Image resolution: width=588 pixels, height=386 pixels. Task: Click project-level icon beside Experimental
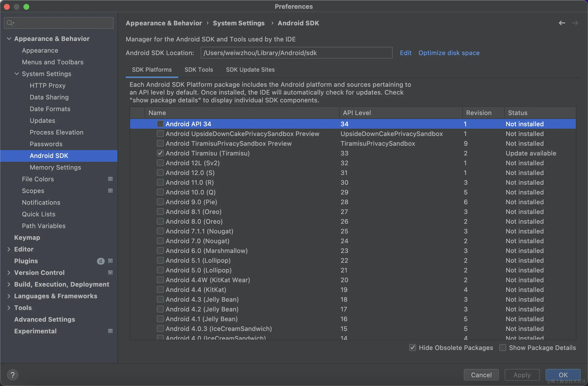(110, 331)
